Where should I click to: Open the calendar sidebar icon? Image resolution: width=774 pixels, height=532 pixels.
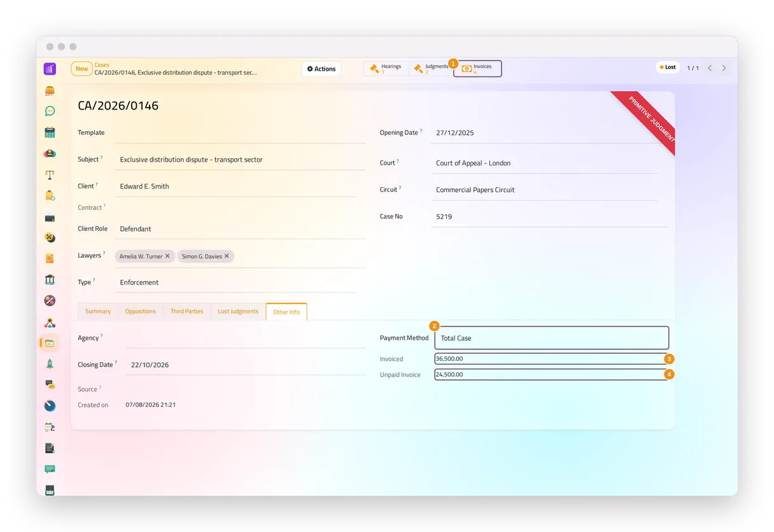pyautogui.click(x=50, y=132)
